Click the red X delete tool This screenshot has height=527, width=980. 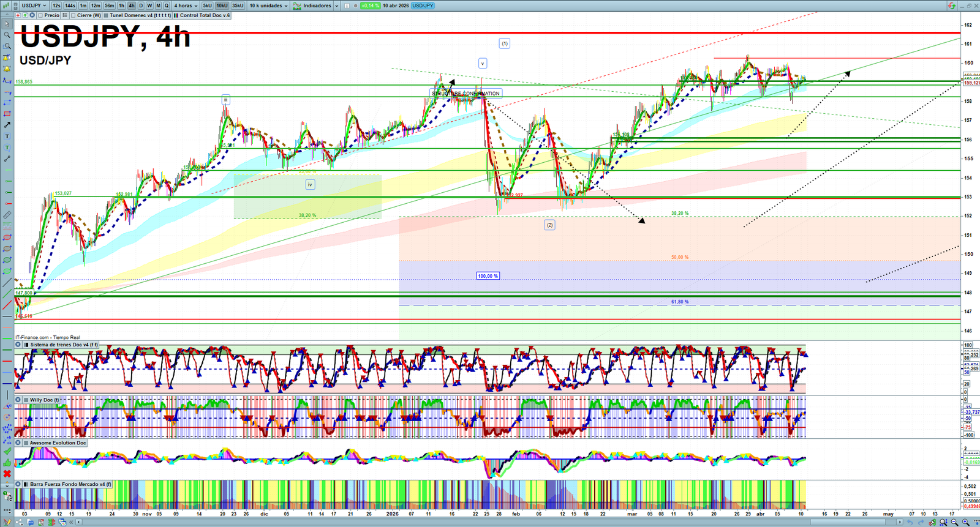[x=7, y=474]
